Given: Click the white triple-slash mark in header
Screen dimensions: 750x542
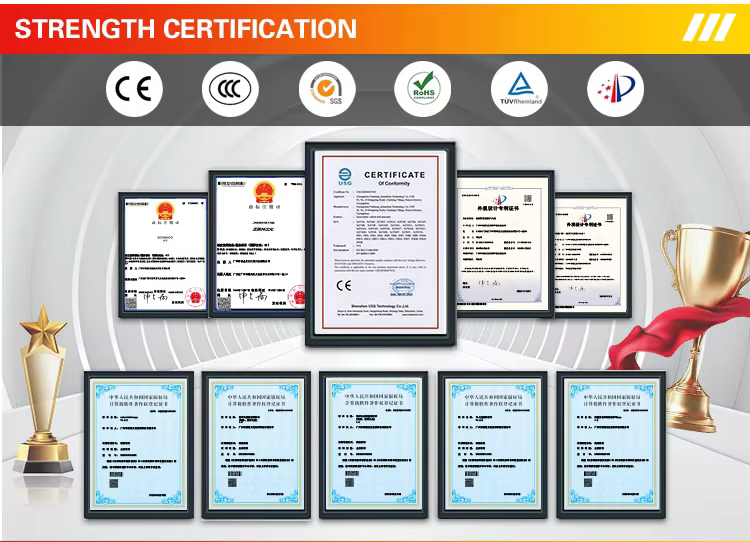Looking at the screenshot, I should tap(708, 27).
